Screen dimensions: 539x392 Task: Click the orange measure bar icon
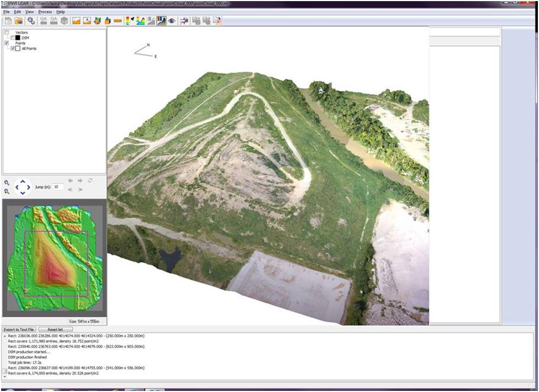(118, 21)
